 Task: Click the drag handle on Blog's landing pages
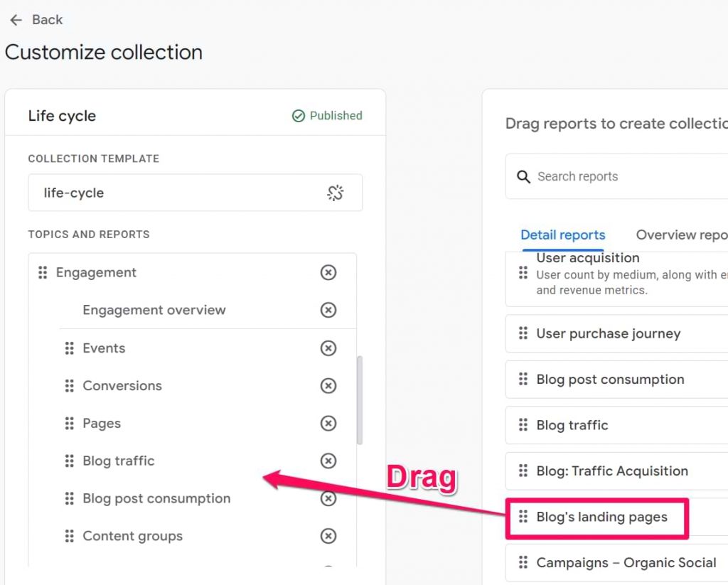pyautogui.click(x=522, y=518)
